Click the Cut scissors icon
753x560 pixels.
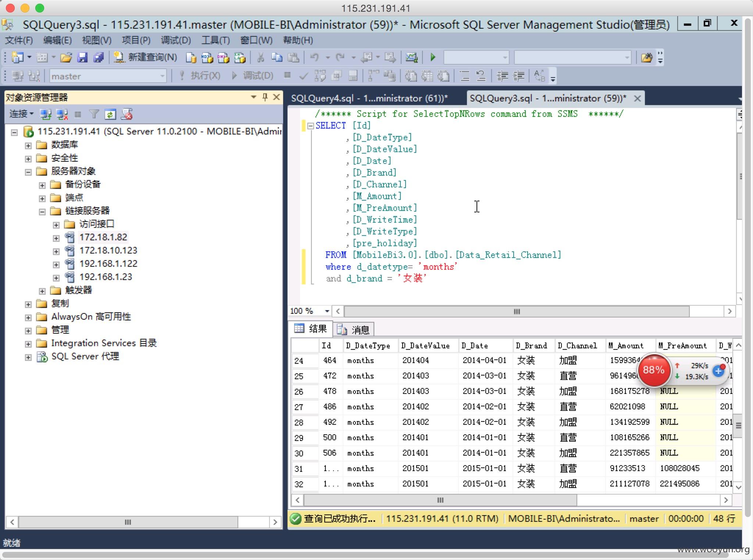click(x=261, y=57)
